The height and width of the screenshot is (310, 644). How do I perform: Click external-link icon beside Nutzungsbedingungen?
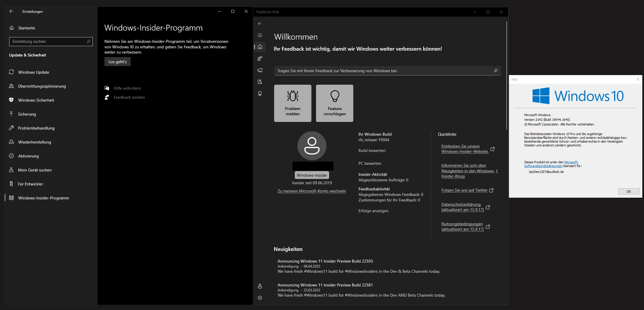tap(488, 226)
